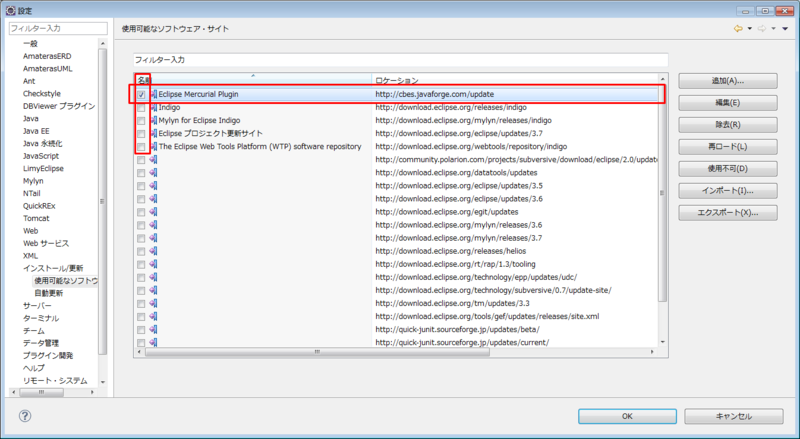Tick the Eclipse プロジェクト更新サイト checkbox

[141, 134]
